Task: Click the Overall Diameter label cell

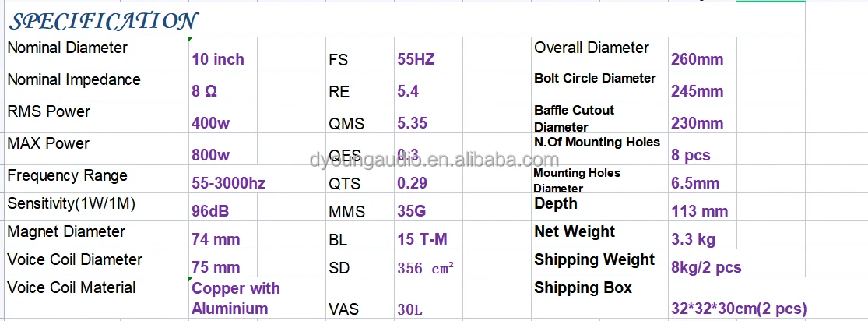Action: click(592, 48)
